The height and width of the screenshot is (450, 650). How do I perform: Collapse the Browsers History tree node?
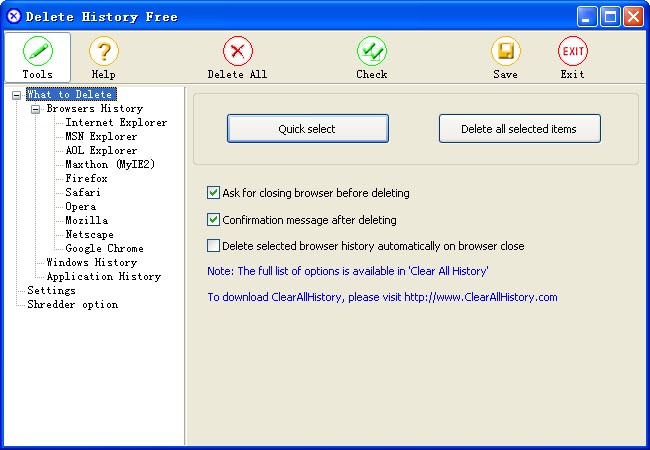35,109
